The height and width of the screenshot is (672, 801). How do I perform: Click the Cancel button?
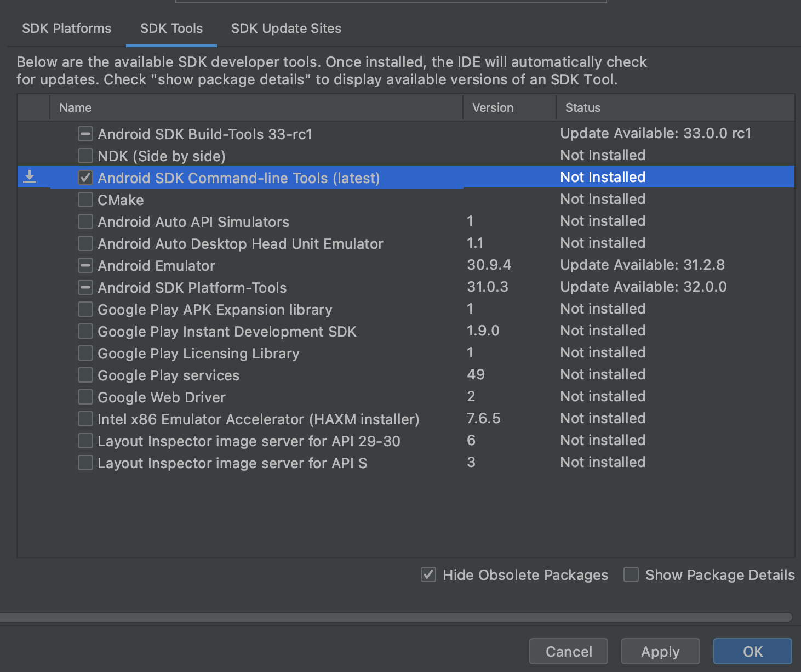click(569, 651)
